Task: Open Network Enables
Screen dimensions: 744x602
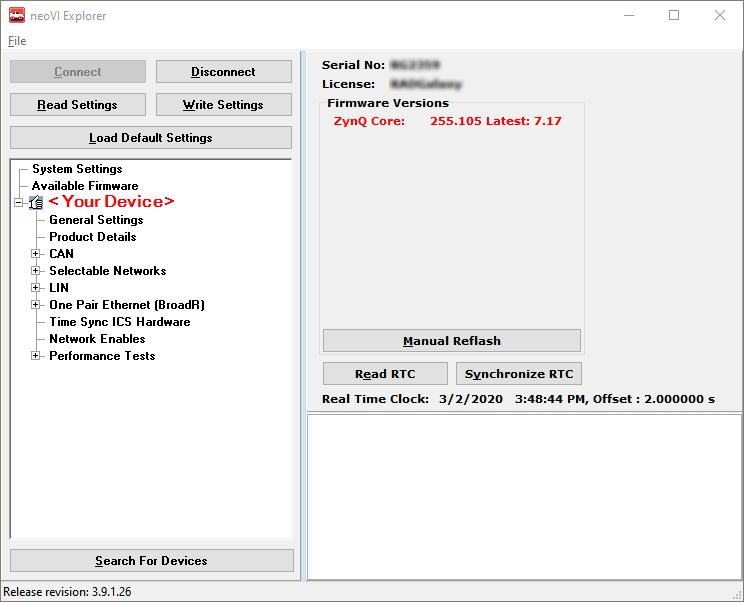Action: tap(97, 339)
